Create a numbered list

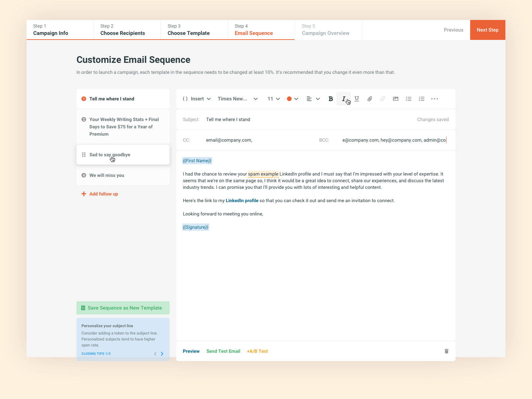point(421,99)
